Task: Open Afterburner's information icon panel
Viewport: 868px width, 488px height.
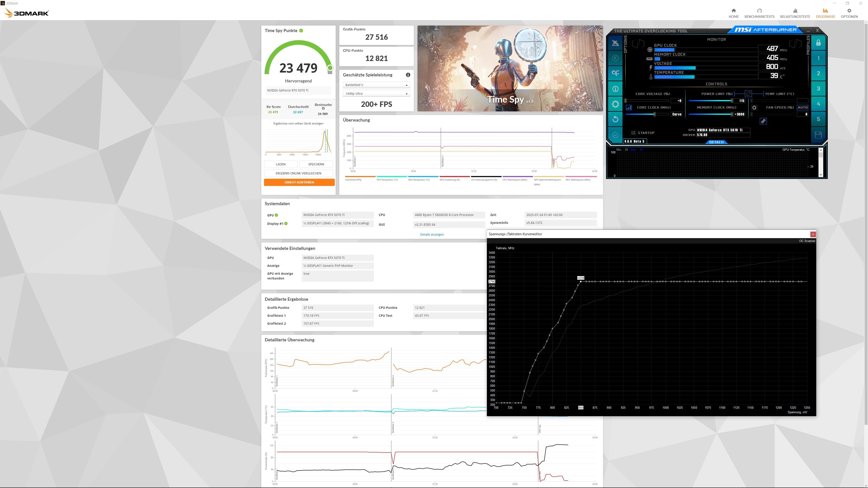Action: 615,89
